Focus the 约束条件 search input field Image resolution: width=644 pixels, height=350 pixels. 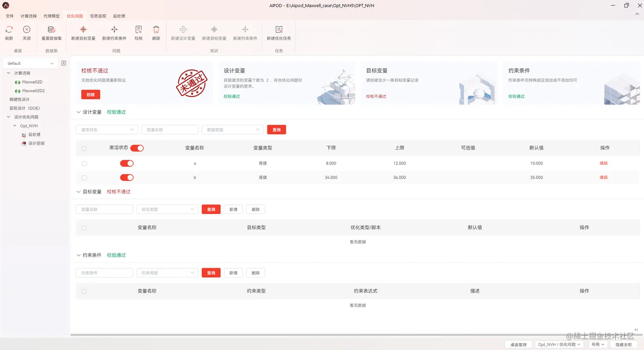click(104, 273)
